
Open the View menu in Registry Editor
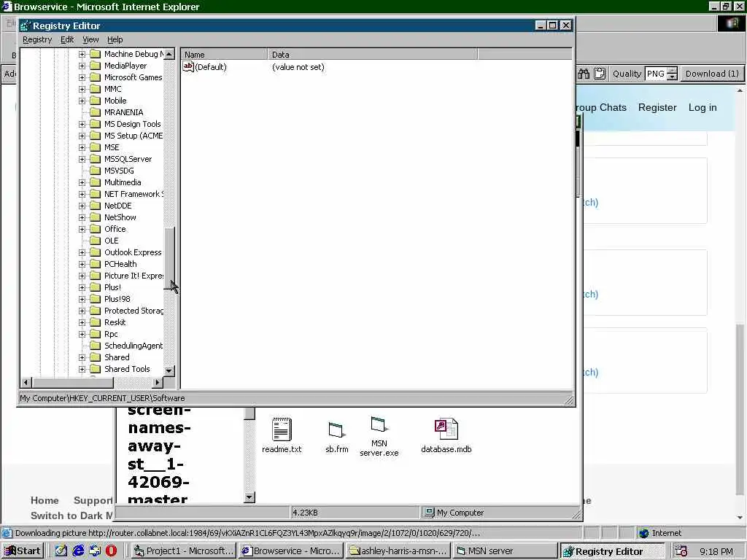coord(90,39)
